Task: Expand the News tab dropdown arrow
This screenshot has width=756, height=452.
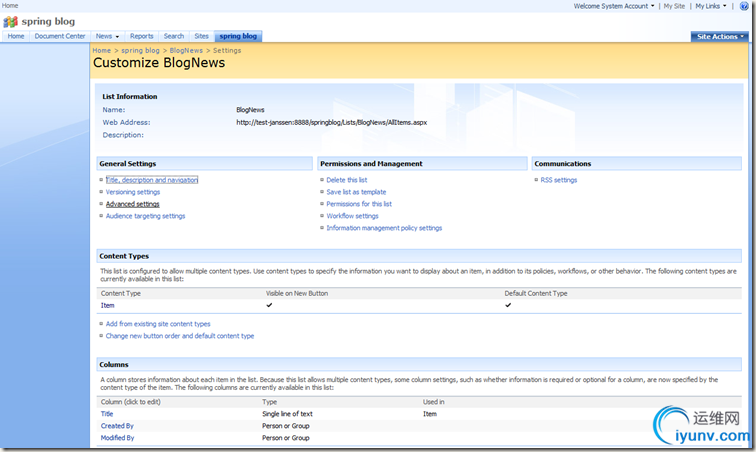Action: pyautogui.click(x=117, y=37)
